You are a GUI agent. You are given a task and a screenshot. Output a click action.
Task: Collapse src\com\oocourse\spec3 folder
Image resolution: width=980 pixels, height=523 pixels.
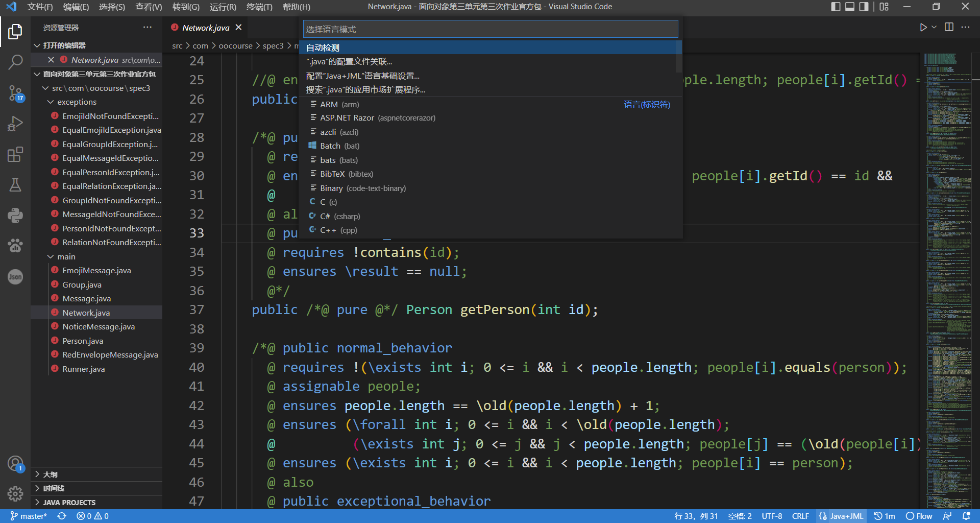coord(97,88)
